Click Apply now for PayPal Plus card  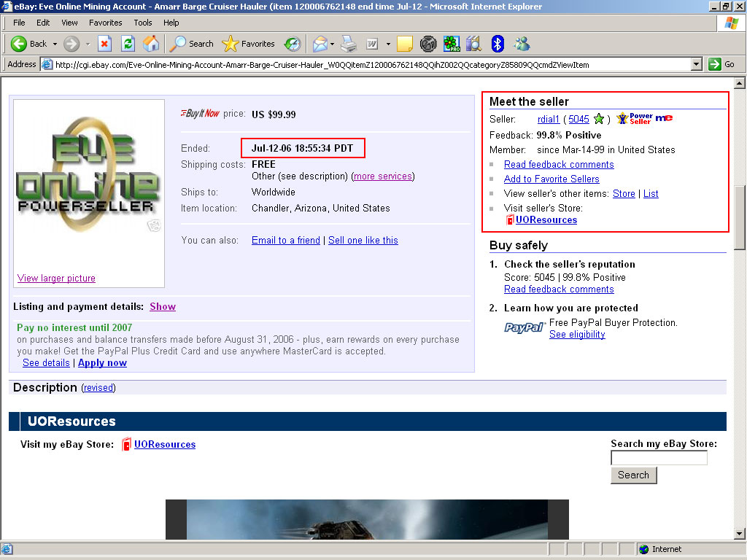(102, 363)
